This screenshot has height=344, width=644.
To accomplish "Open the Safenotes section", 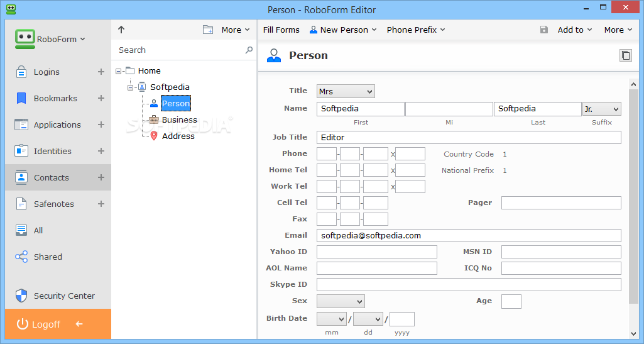I will point(58,204).
